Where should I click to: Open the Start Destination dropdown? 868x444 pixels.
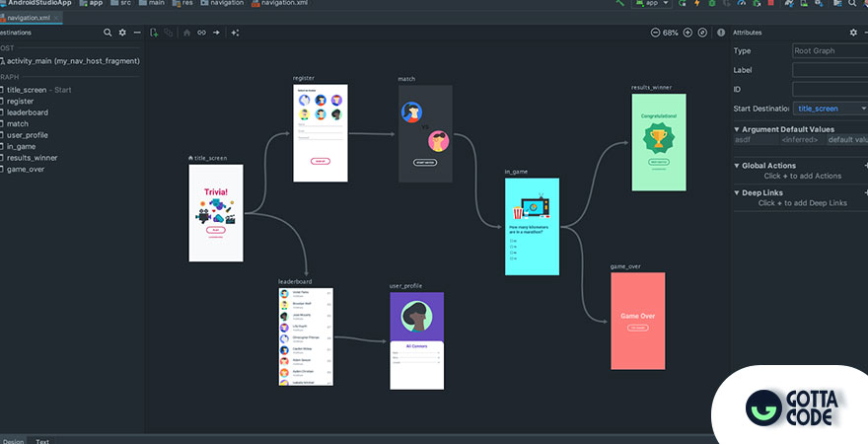click(x=831, y=109)
